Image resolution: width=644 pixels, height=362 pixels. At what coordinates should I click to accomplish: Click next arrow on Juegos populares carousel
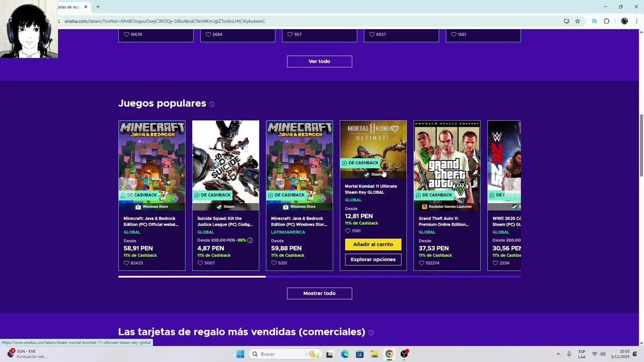[x=512, y=187]
